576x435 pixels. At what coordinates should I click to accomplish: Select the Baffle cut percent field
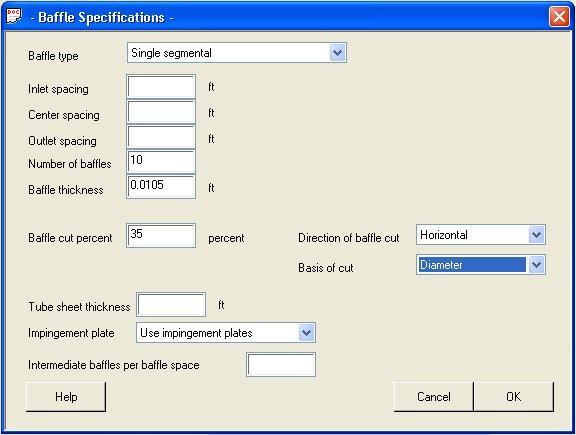point(161,236)
